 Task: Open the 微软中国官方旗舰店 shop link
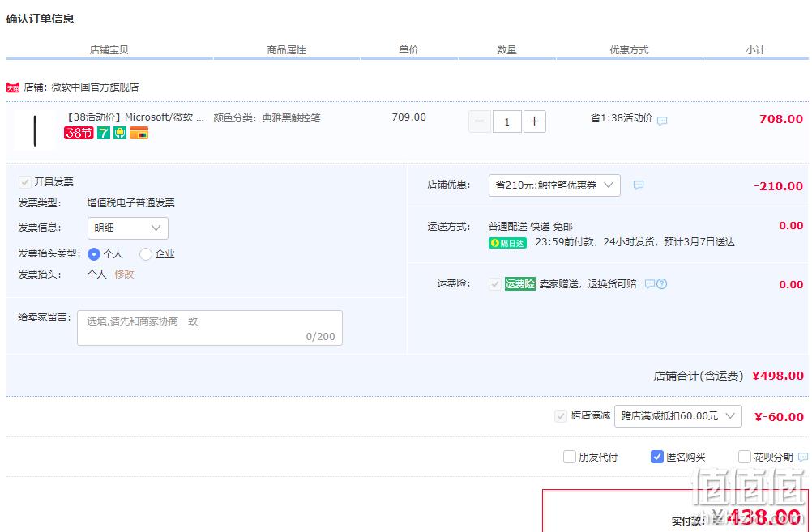click(x=95, y=87)
